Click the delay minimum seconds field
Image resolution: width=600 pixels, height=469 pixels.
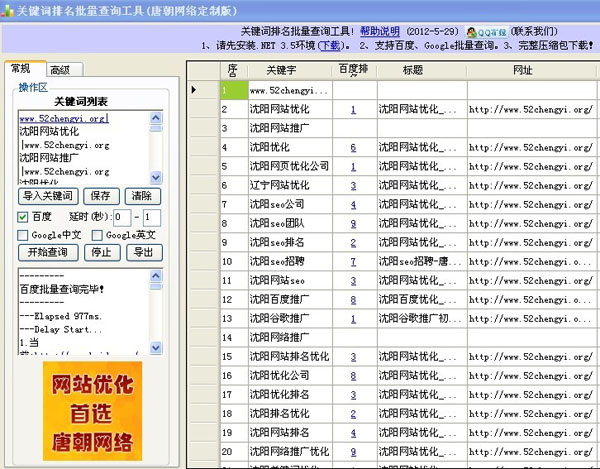pos(122,218)
